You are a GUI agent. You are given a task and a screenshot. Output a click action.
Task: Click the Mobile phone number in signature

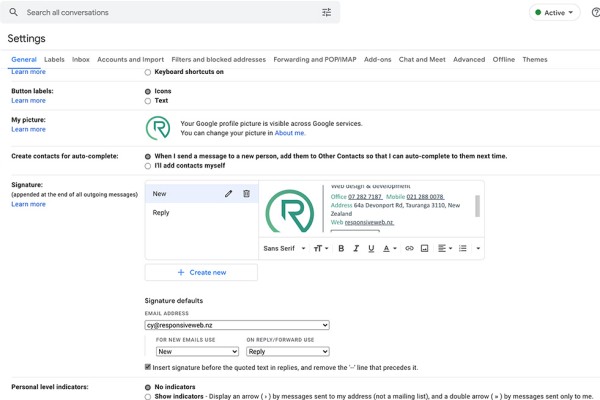pos(425,197)
